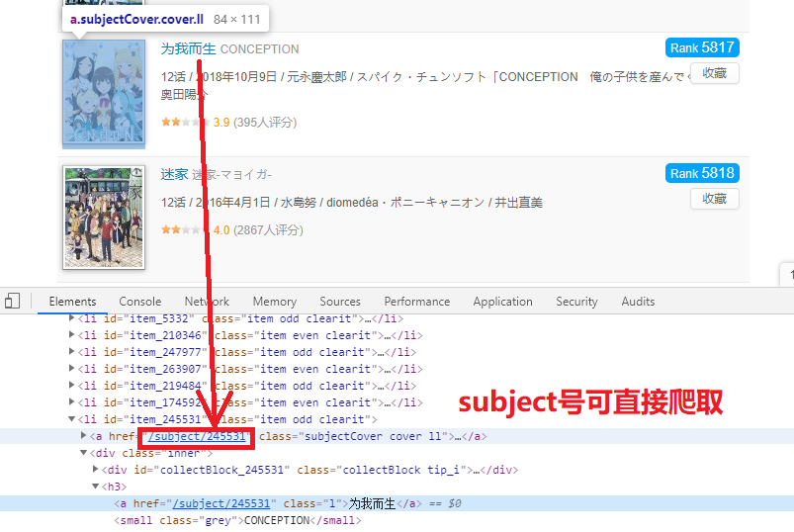Click the star rating of 迷家

coord(185,229)
